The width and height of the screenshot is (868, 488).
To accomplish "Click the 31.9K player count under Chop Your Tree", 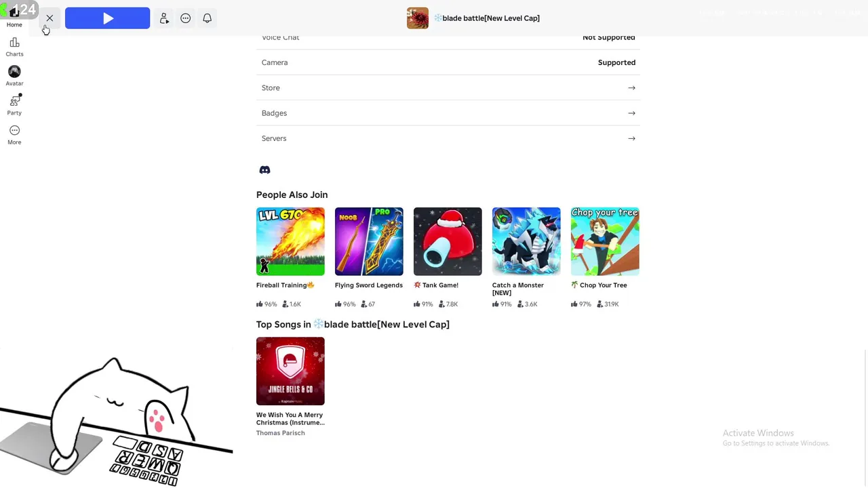I will (x=608, y=304).
